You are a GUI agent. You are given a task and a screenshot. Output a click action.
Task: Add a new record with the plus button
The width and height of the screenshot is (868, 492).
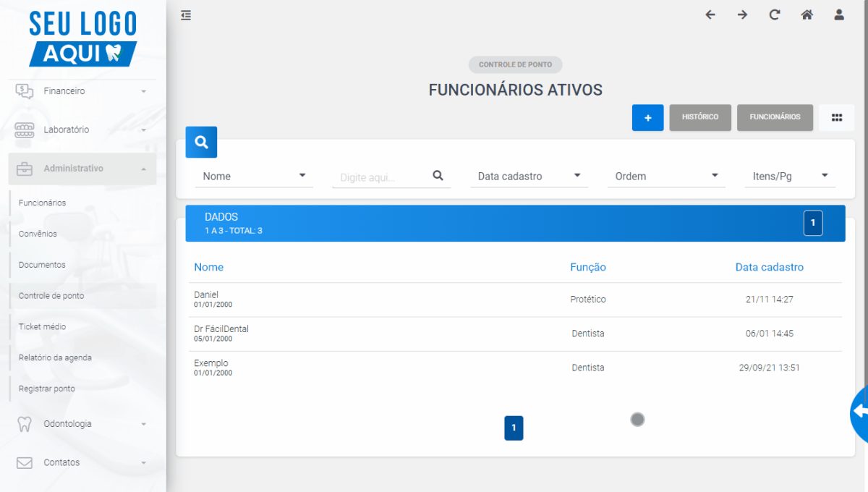tap(648, 117)
